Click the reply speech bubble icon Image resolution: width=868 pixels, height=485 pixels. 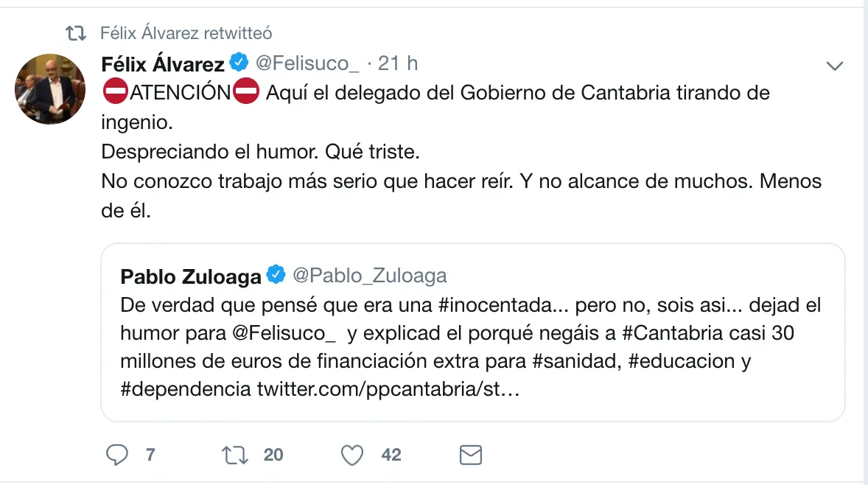(x=117, y=455)
